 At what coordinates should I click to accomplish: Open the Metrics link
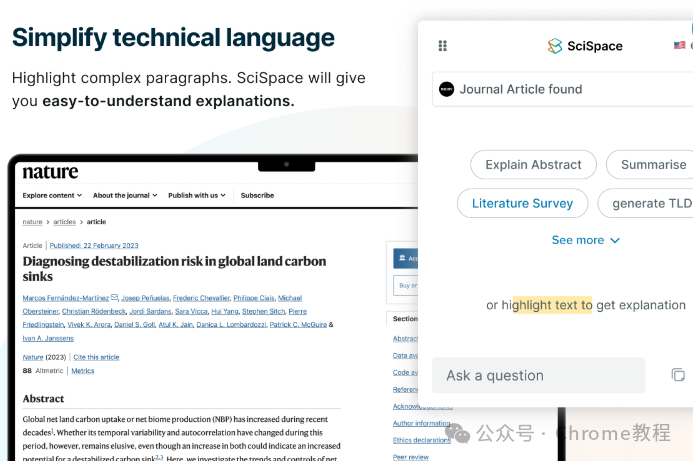83,371
